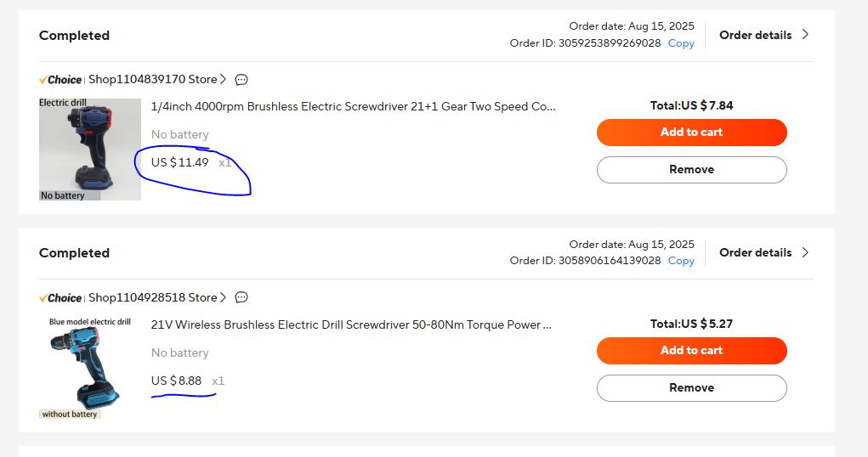Click Choice badge on first order
This screenshot has height=457, width=868.
tap(61, 80)
